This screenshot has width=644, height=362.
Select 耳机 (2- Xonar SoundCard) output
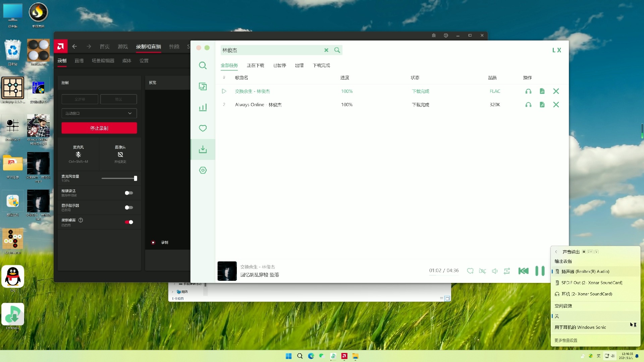point(596,294)
